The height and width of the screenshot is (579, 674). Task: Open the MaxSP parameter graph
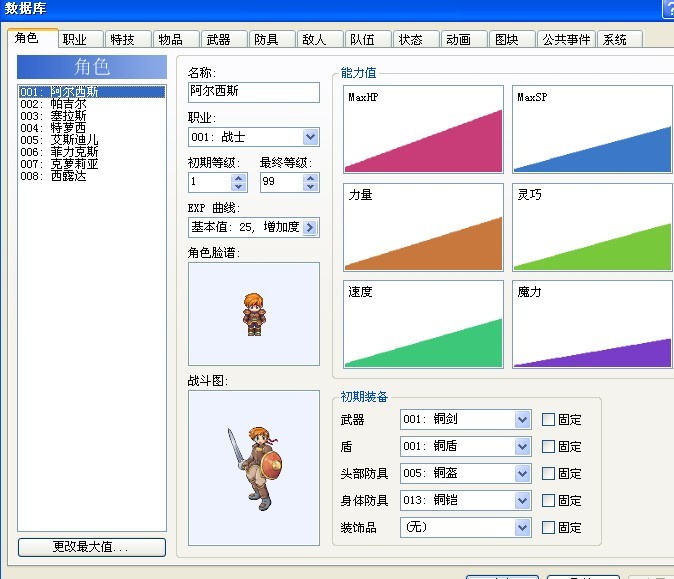tap(592, 129)
